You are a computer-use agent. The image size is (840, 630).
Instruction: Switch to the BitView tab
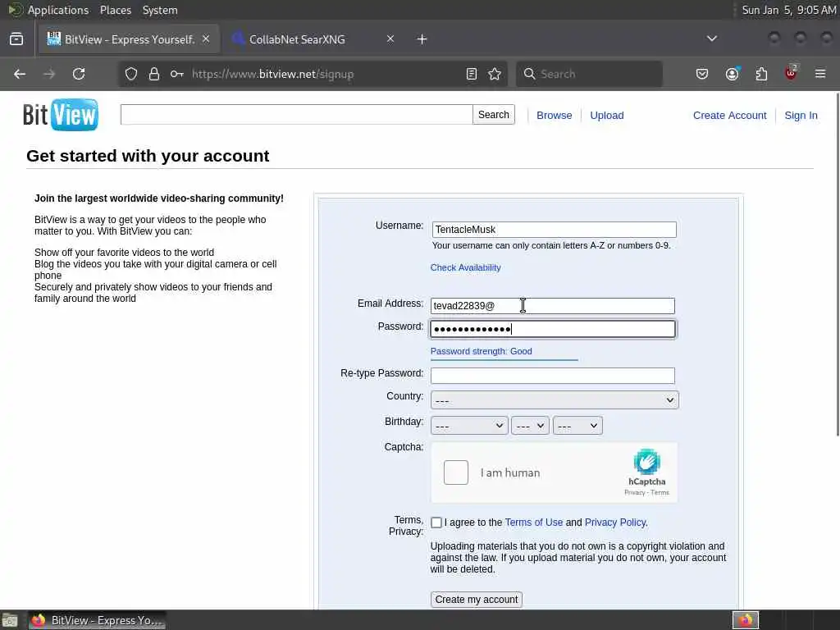click(129, 39)
